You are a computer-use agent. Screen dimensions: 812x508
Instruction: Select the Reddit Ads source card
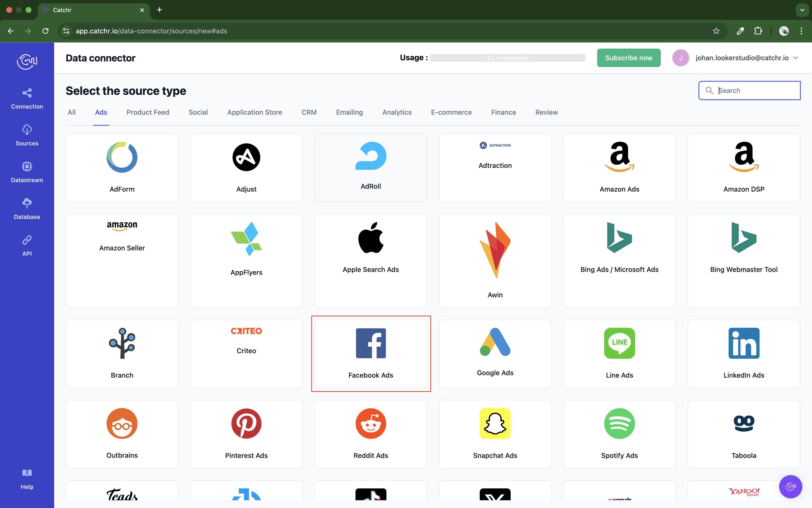tap(371, 434)
